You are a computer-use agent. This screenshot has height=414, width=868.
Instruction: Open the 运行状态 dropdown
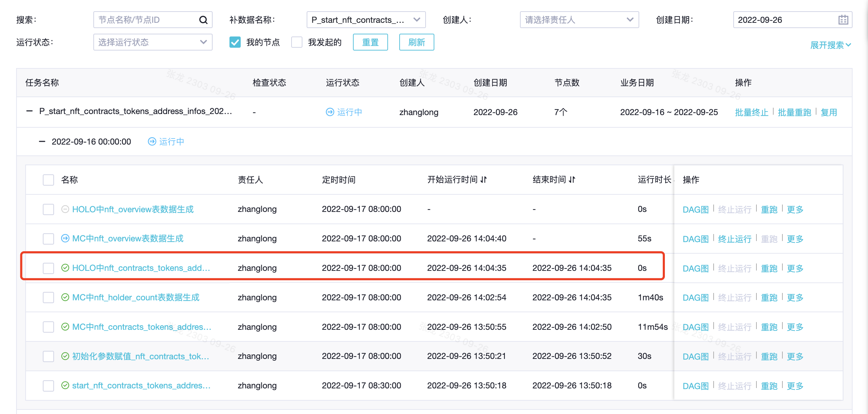tap(153, 42)
